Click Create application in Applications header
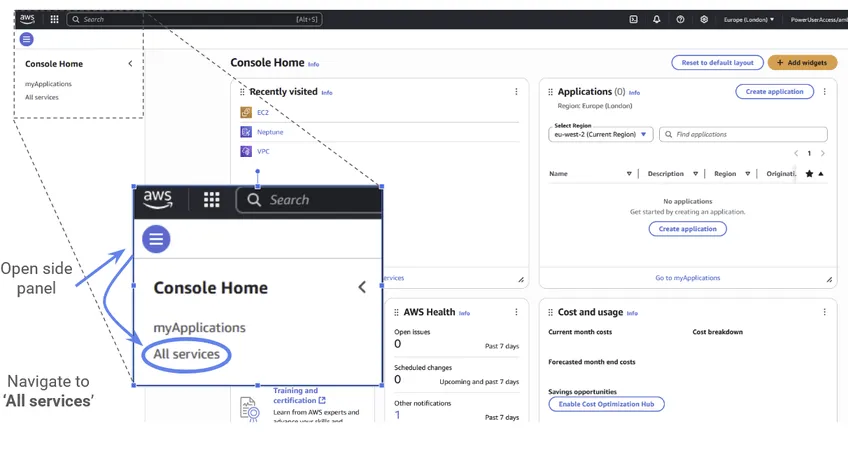Screen dimensions: 848x452 tap(774, 92)
